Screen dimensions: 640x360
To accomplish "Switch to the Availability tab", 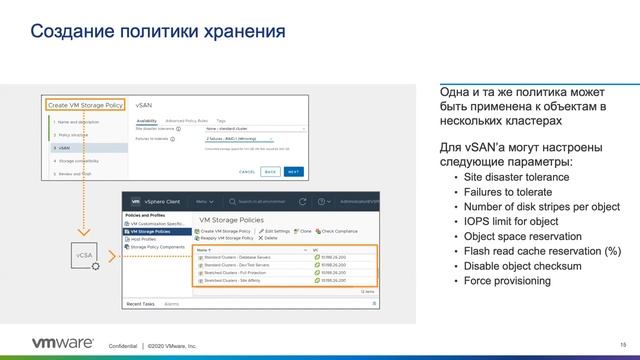I will [147, 121].
